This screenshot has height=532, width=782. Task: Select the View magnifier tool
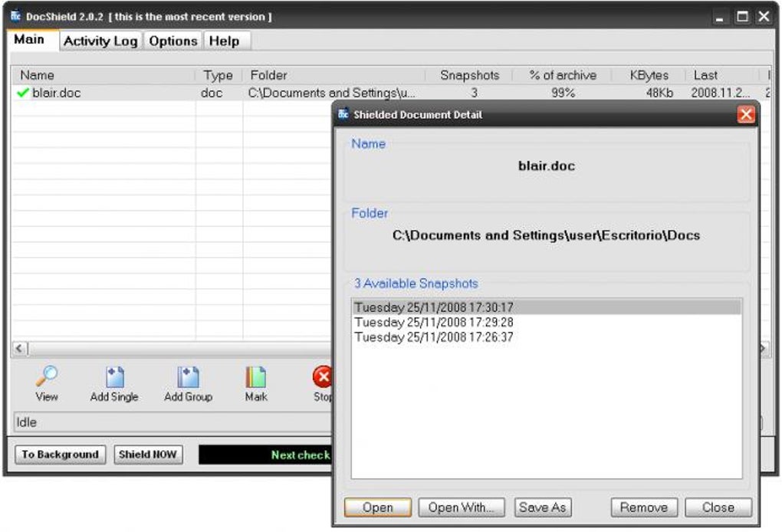click(x=46, y=379)
